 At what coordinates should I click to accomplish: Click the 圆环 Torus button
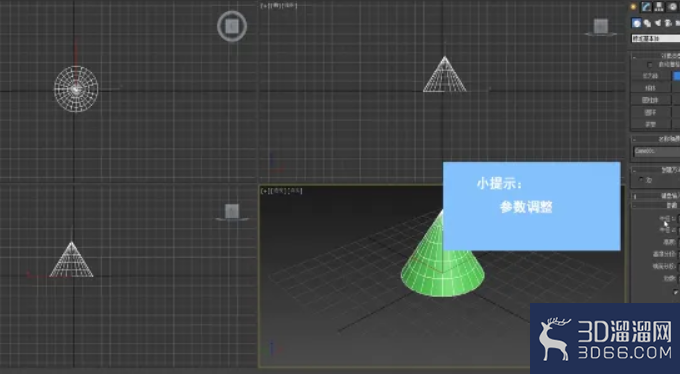[651, 112]
